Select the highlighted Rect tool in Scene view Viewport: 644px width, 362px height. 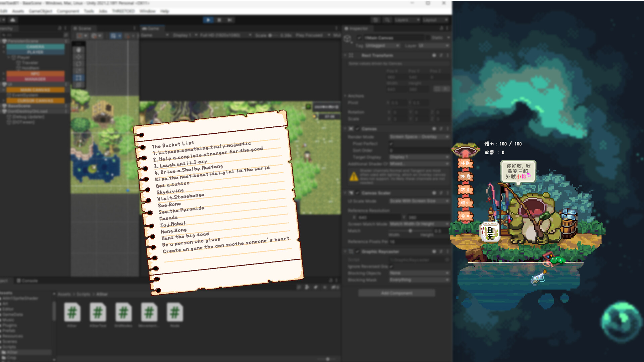click(x=79, y=76)
